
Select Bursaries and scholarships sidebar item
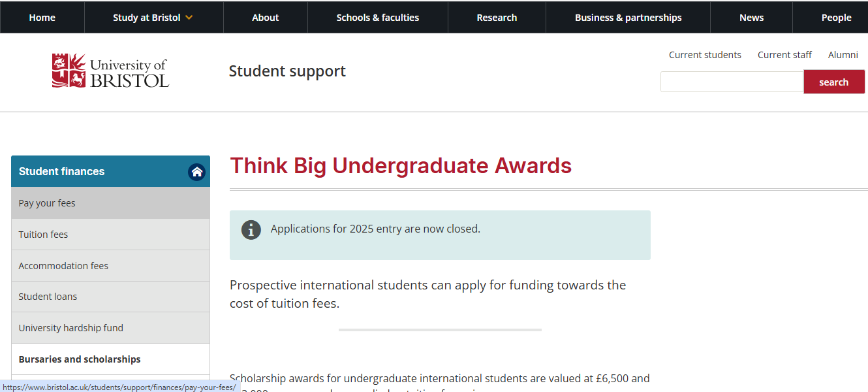coord(110,359)
